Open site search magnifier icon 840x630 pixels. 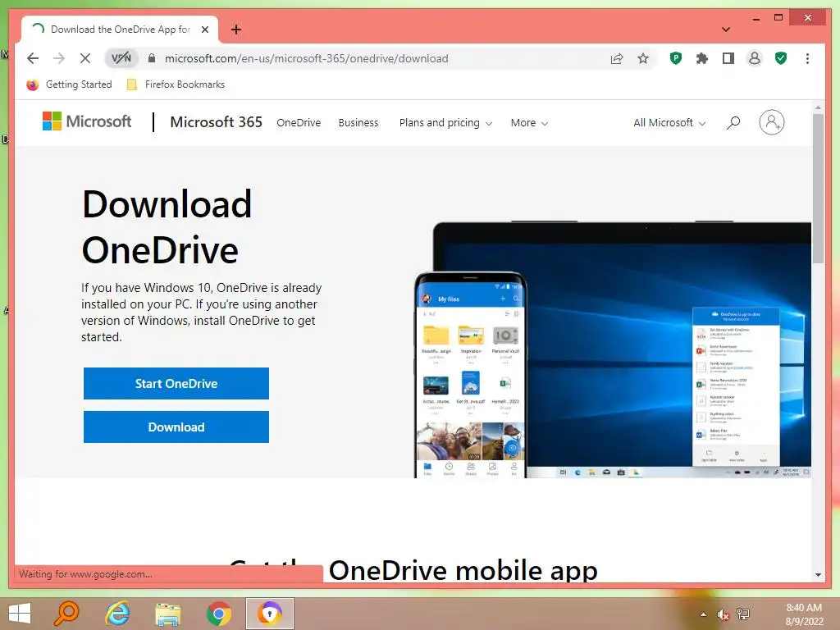(x=733, y=123)
